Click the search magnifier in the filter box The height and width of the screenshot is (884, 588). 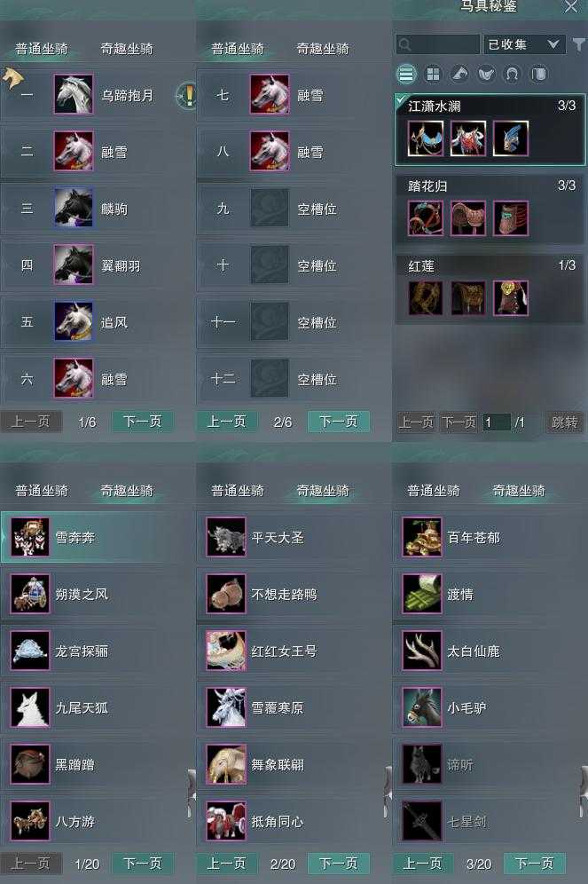(x=404, y=44)
